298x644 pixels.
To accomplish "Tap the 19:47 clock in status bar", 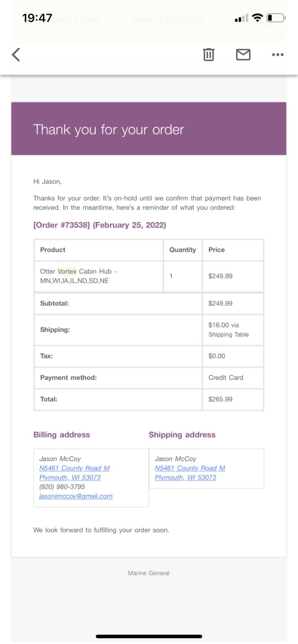I will pos(37,18).
